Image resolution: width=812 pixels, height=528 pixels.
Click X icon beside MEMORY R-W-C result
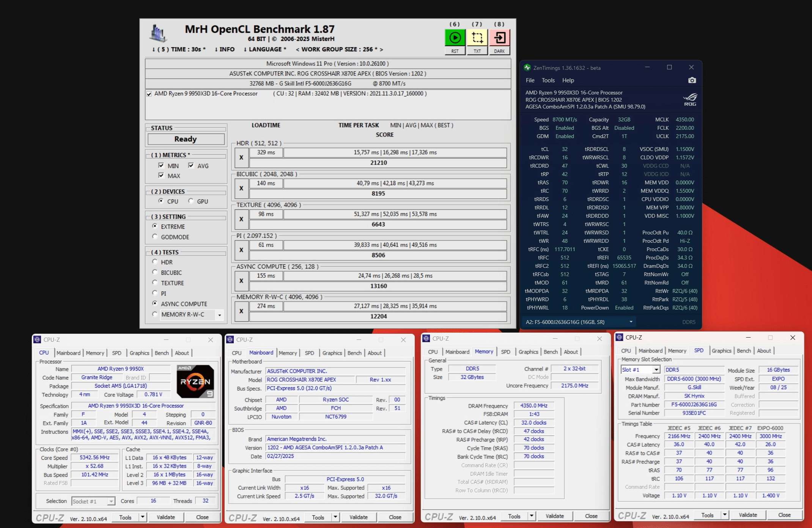click(x=241, y=311)
